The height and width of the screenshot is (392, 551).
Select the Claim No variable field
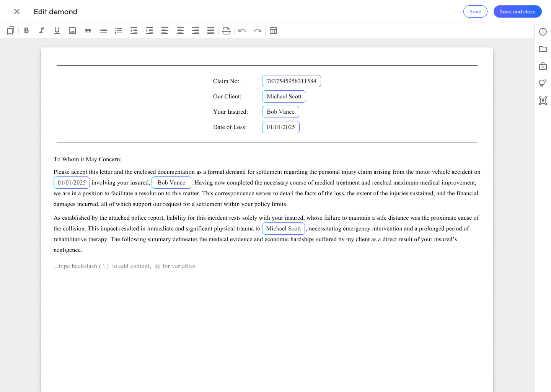click(291, 81)
